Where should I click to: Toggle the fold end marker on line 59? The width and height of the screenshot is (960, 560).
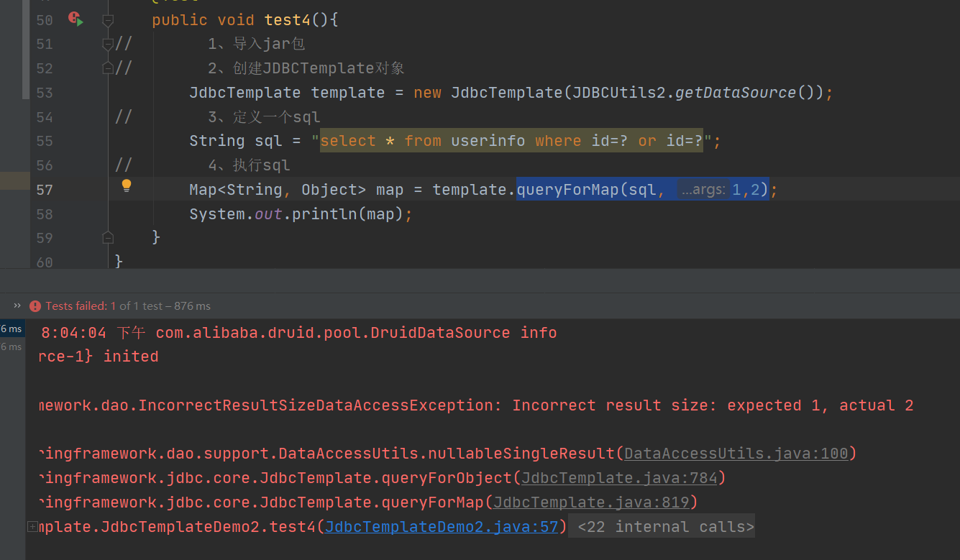(x=108, y=237)
